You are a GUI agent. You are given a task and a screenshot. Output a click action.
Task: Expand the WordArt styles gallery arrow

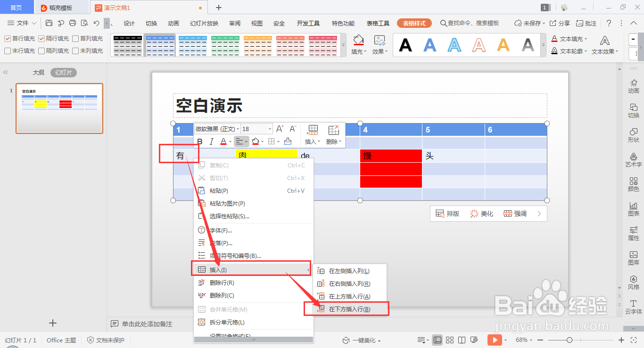[x=543, y=45]
